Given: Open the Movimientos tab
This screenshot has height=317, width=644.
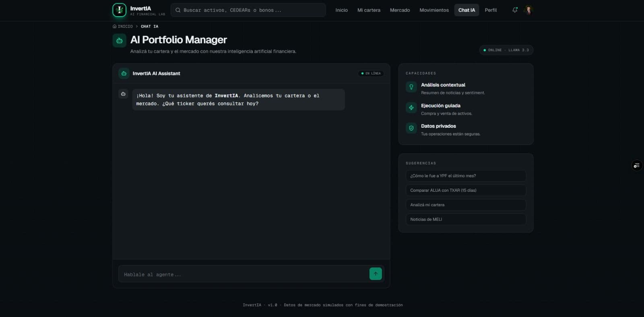Looking at the screenshot, I should 434,10.
